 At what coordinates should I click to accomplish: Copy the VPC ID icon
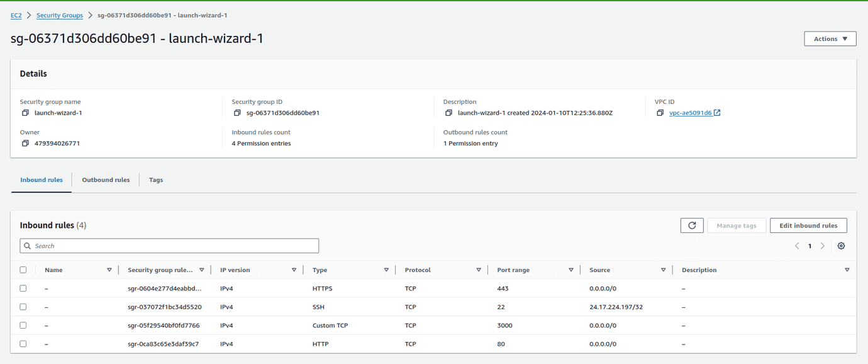click(660, 113)
